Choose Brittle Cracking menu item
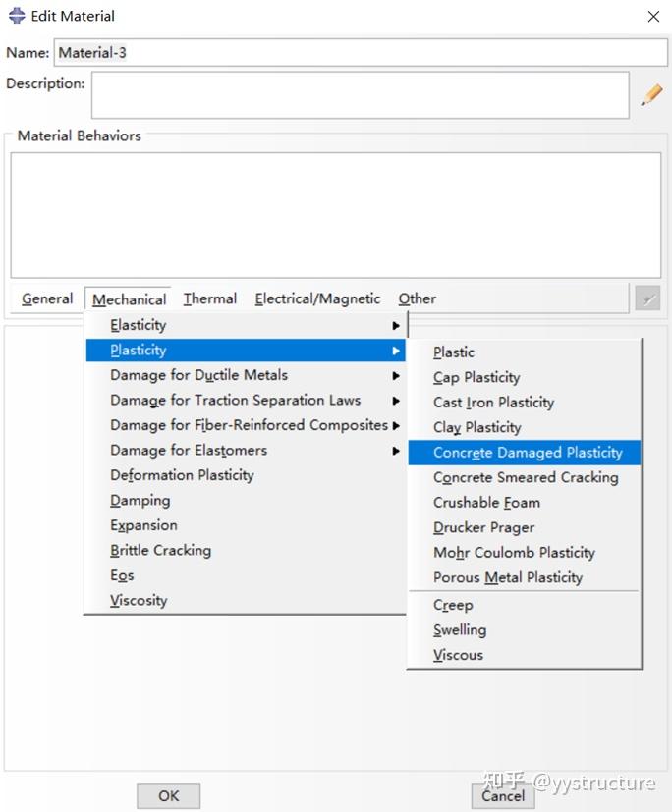 (160, 551)
